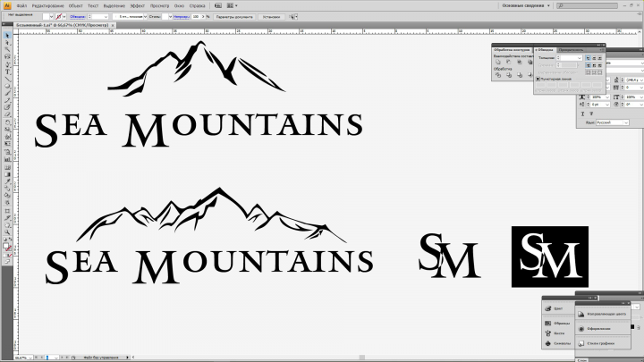The image size is (644, 362).
Task: Open the Образцы swatches panel
Action: [x=558, y=324]
